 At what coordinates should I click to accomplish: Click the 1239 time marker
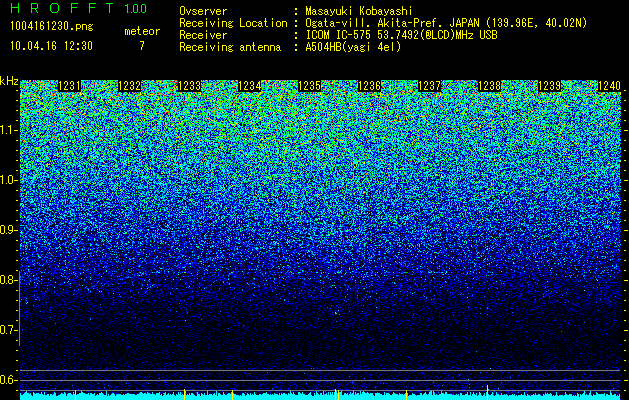(549, 86)
